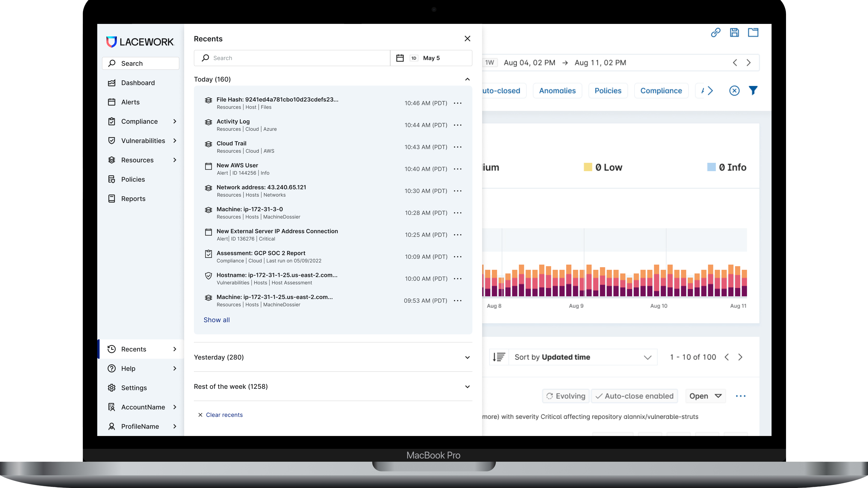Close the Recents panel

point(467,38)
